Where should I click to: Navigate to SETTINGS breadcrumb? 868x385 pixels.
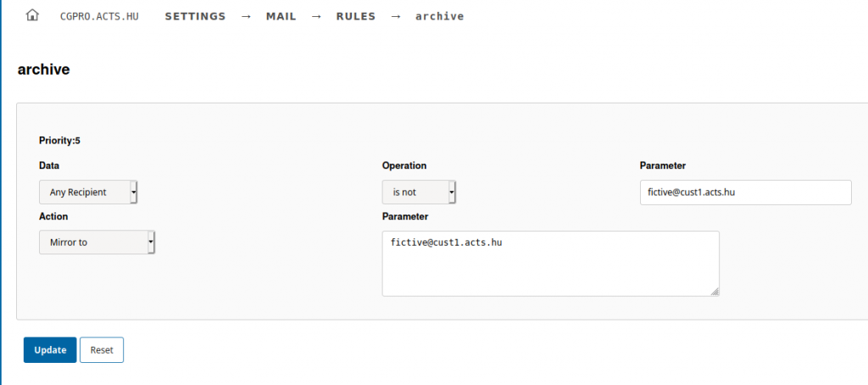196,17
